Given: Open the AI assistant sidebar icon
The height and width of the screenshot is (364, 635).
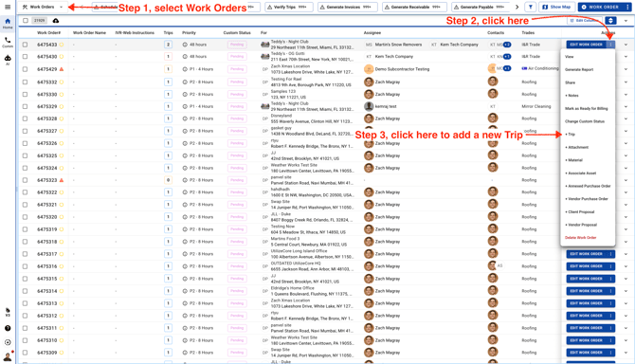Looking at the screenshot, I should click(8, 60).
